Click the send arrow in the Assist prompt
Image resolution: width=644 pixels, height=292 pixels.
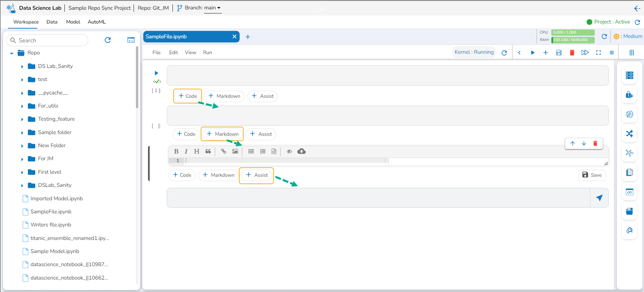(599, 198)
